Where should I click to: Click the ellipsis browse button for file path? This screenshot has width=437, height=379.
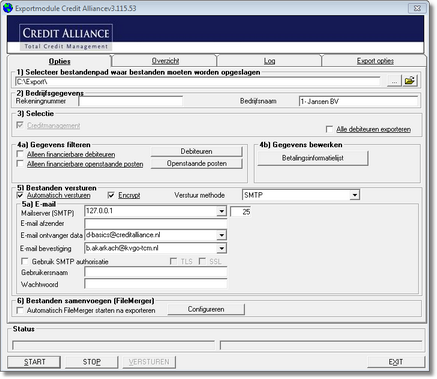[x=394, y=81]
